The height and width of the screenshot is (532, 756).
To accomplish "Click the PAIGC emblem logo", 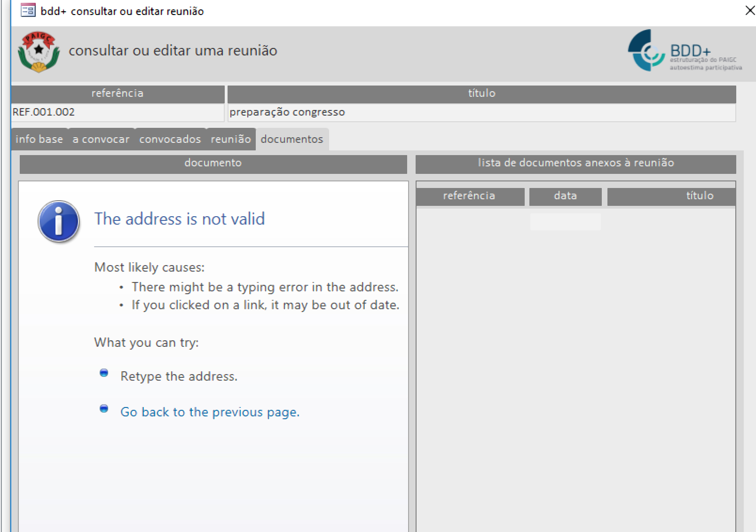I will pyautogui.click(x=39, y=52).
